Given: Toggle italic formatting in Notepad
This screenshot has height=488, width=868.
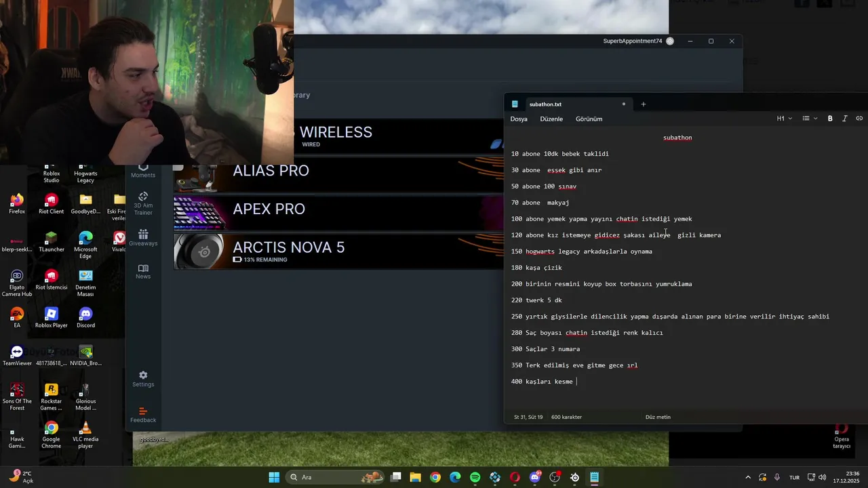Looking at the screenshot, I should [x=844, y=119].
